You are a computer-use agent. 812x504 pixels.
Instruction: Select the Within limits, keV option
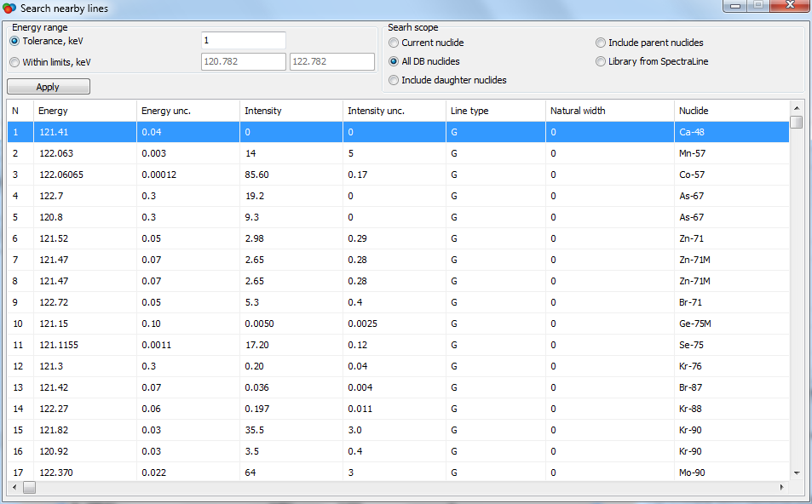(14, 62)
